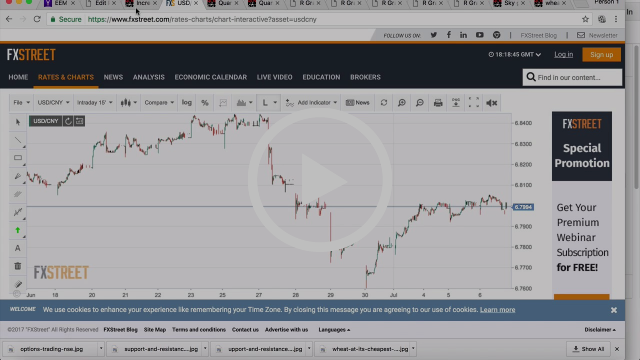Click the trash delete drawings icon
This screenshot has width=640, height=360.
(x=18, y=266)
